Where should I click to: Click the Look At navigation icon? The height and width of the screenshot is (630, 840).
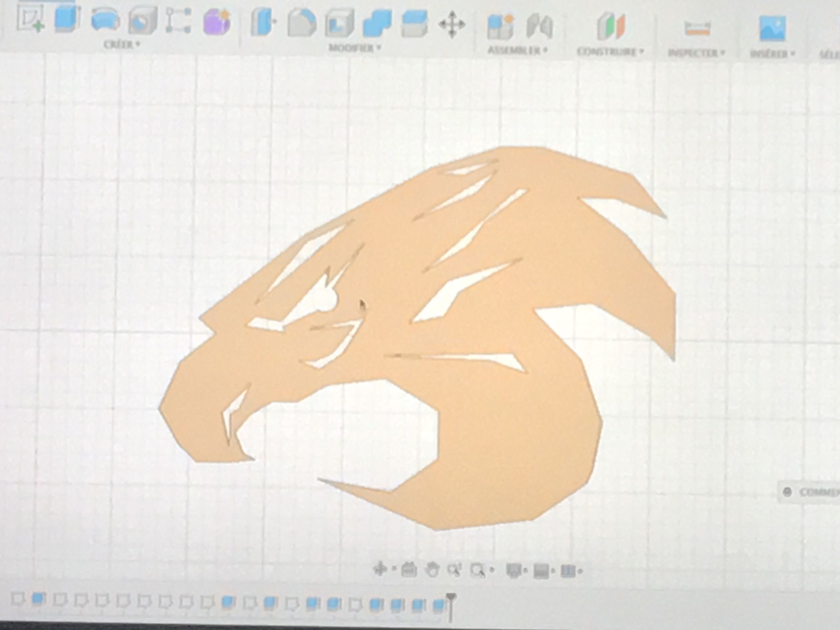(409, 570)
